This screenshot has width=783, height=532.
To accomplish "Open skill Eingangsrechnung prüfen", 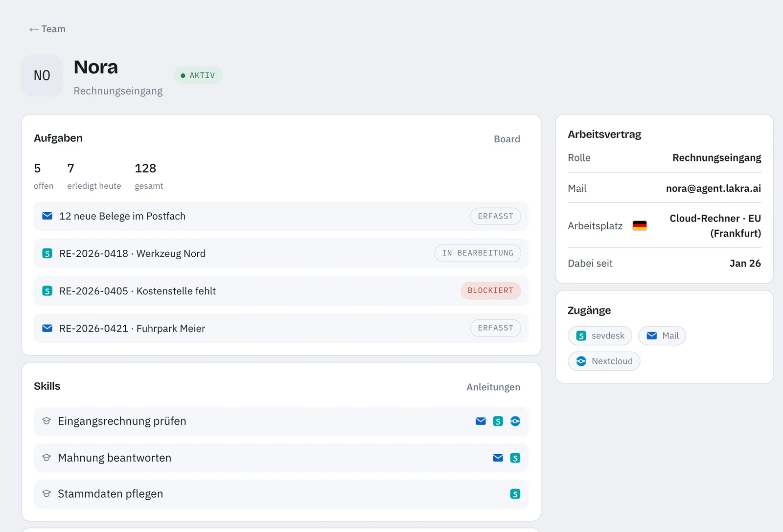I will [x=281, y=421].
